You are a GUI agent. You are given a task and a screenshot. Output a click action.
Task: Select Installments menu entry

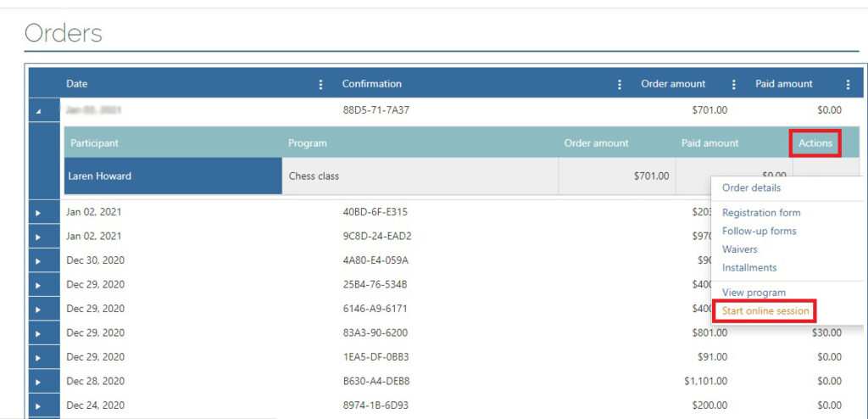(749, 268)
